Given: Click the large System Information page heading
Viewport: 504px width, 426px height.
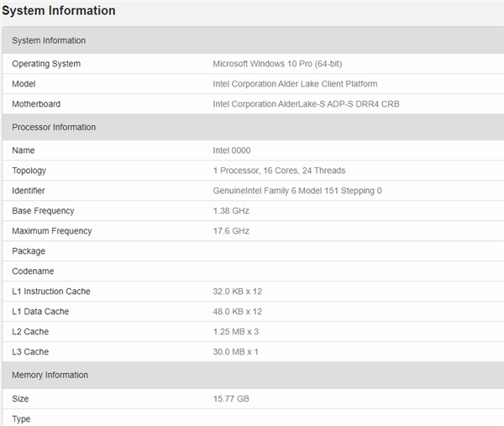Looking at the screenshot, I should (x=59, y=11).
